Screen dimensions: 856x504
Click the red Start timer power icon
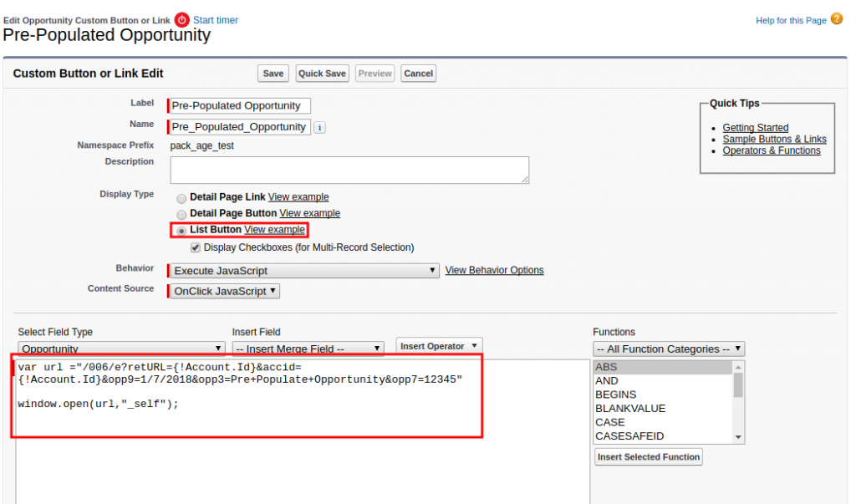[x=181, y=20]
